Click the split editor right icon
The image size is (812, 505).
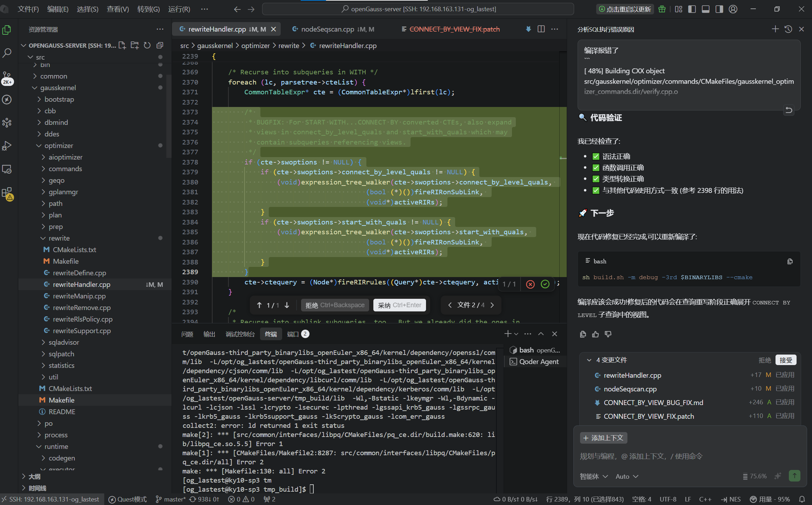541,29
